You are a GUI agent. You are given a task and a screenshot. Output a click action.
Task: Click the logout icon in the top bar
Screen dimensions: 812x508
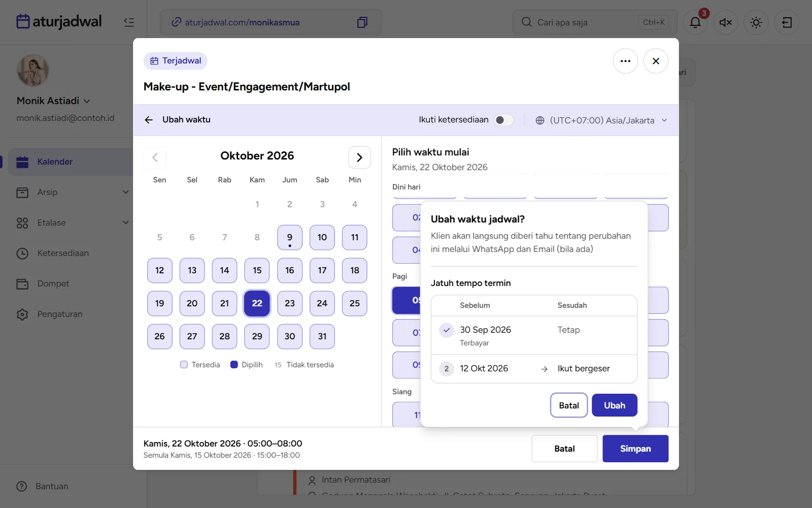tap(787, 22)
